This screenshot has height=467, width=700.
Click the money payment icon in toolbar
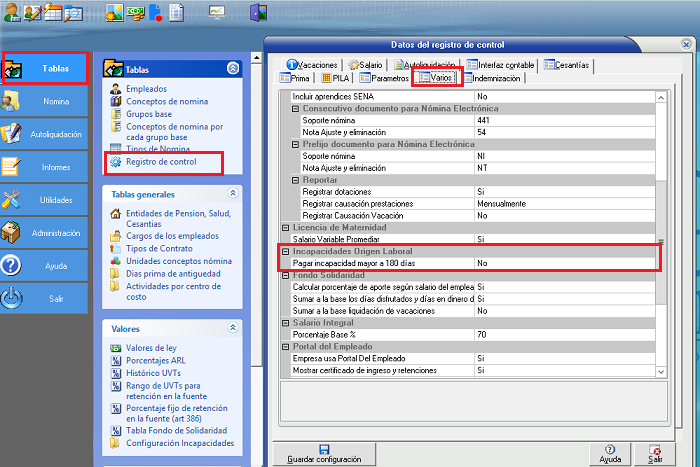coord(135,13)
